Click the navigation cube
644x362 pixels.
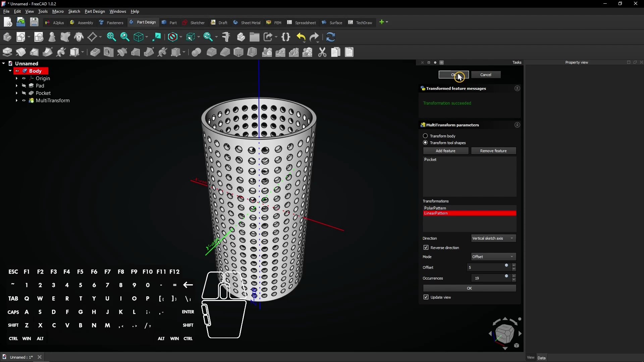pos(504,333)
